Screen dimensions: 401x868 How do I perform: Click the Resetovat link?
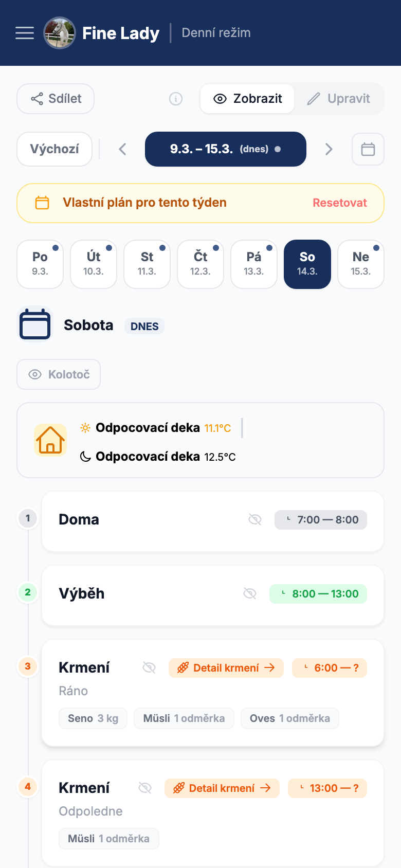(x=340, y=203)
